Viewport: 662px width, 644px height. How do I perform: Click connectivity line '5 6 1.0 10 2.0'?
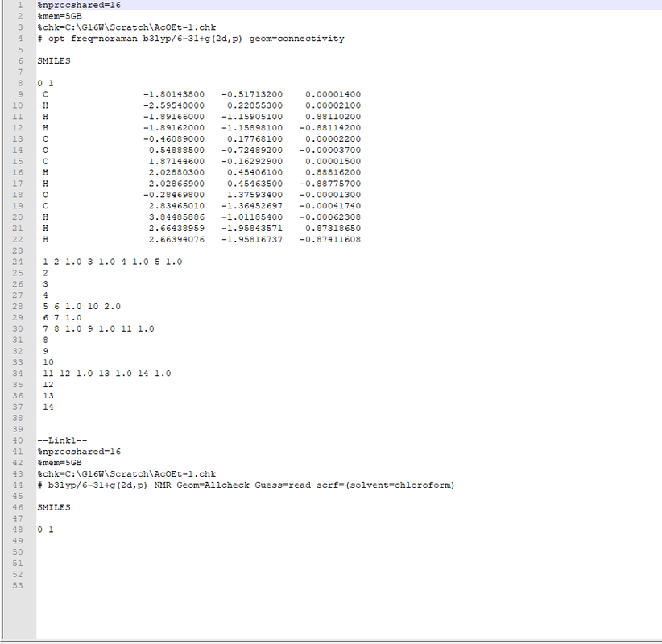point(81,307)
